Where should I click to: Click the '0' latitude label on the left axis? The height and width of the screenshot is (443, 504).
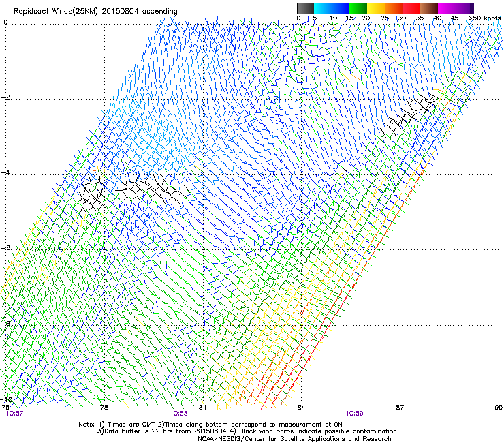pyautogui.click(x=5, y=22)
